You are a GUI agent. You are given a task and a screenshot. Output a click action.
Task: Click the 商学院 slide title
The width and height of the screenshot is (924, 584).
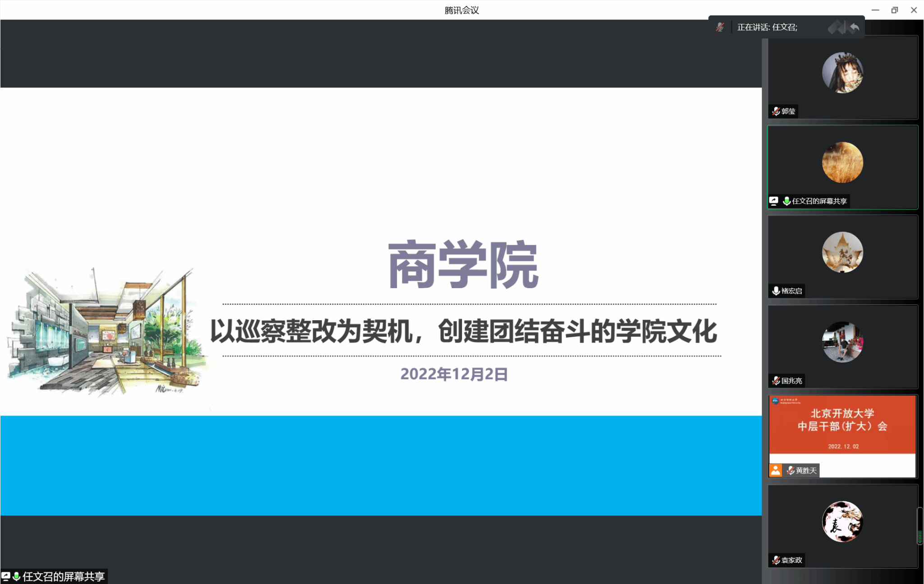[x=463, y=265]
